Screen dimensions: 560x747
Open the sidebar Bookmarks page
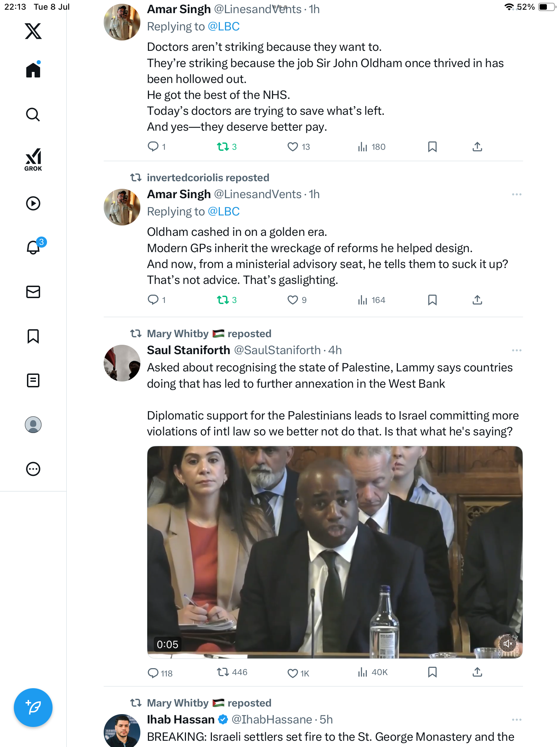click(x=33, y=336)
